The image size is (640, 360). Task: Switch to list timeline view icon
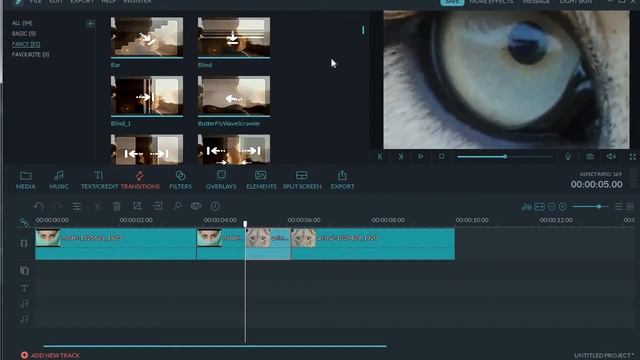[x=619, y=207]
